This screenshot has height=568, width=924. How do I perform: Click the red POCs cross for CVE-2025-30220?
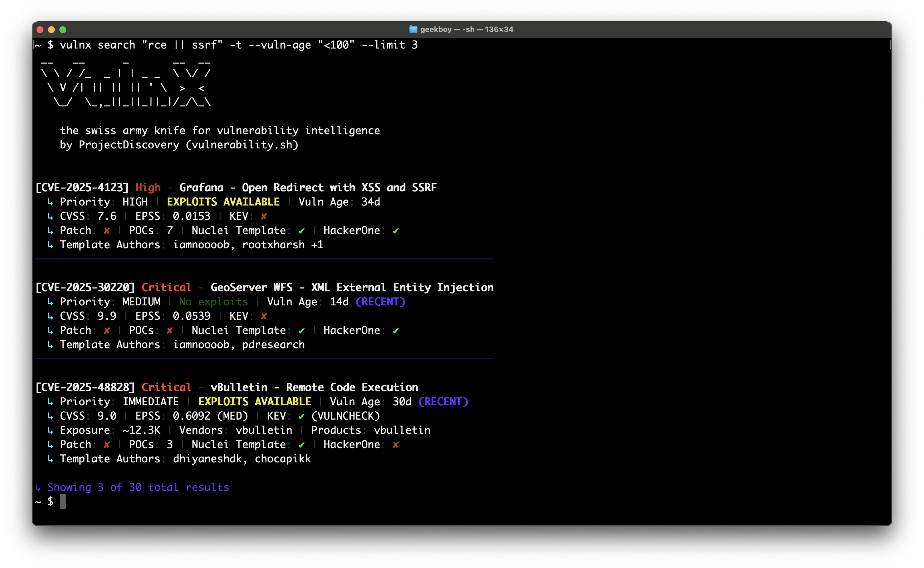coord(170,331)
